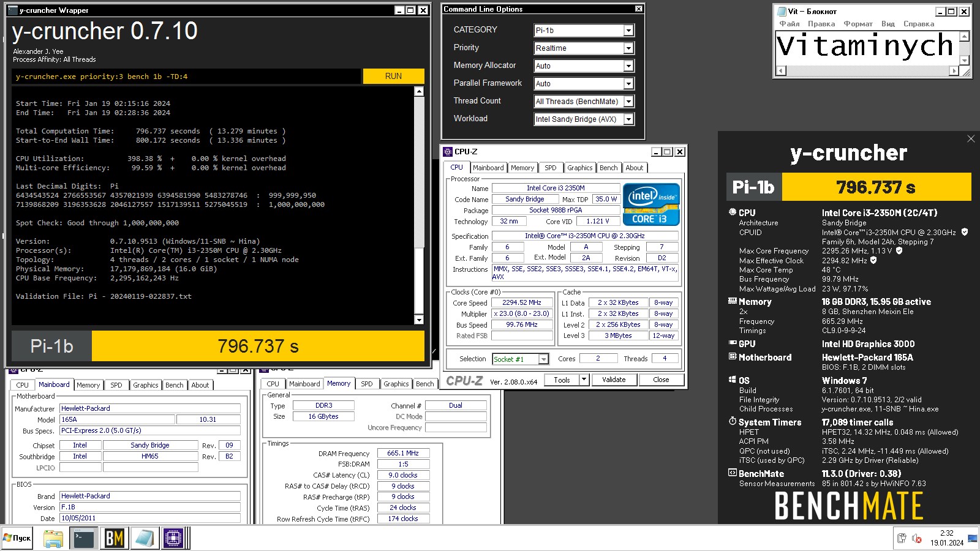Click the verified shield next to CPUID

[x=965, y=232]
